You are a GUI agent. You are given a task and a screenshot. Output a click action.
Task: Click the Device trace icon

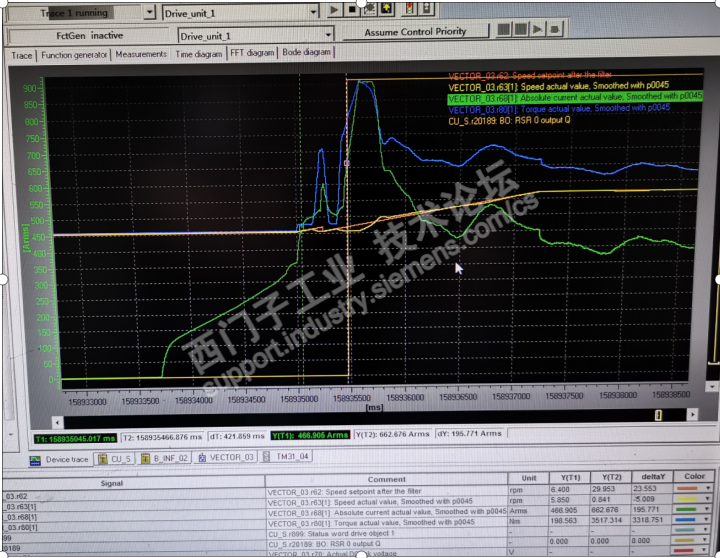pos(35,460)
